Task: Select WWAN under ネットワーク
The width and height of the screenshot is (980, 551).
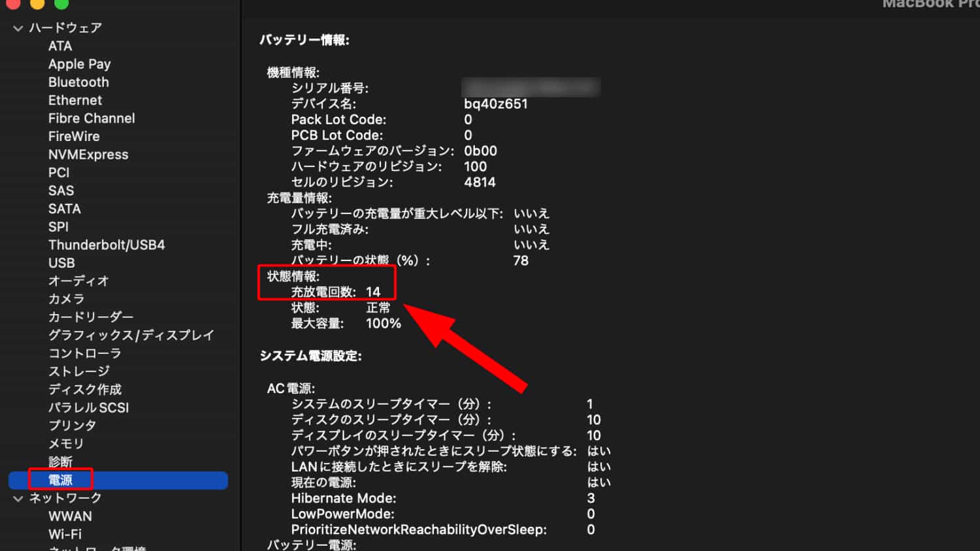Action: point(70,516)
